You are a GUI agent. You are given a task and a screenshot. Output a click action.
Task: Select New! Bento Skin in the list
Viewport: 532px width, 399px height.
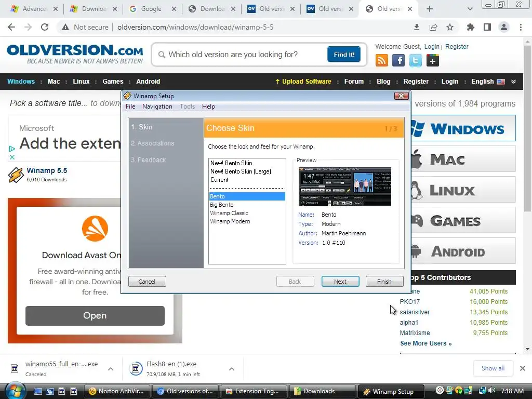[x=231, y=163]
